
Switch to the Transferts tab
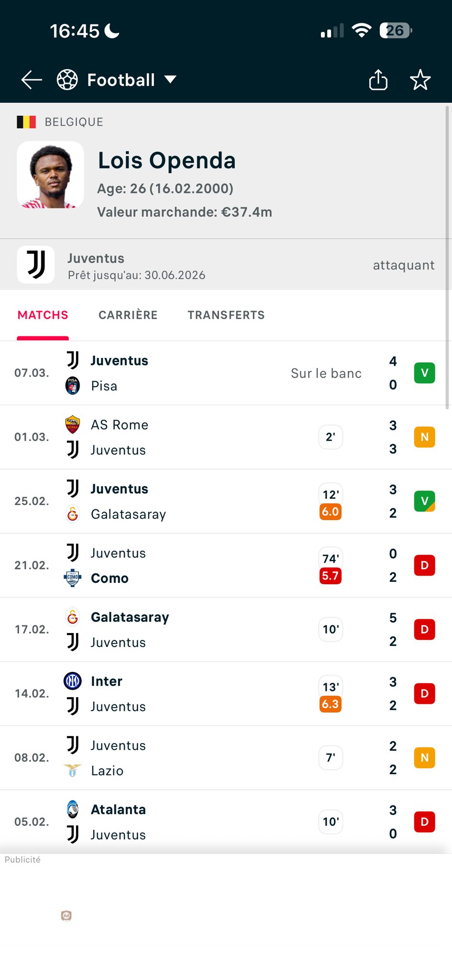pos(226,315)
